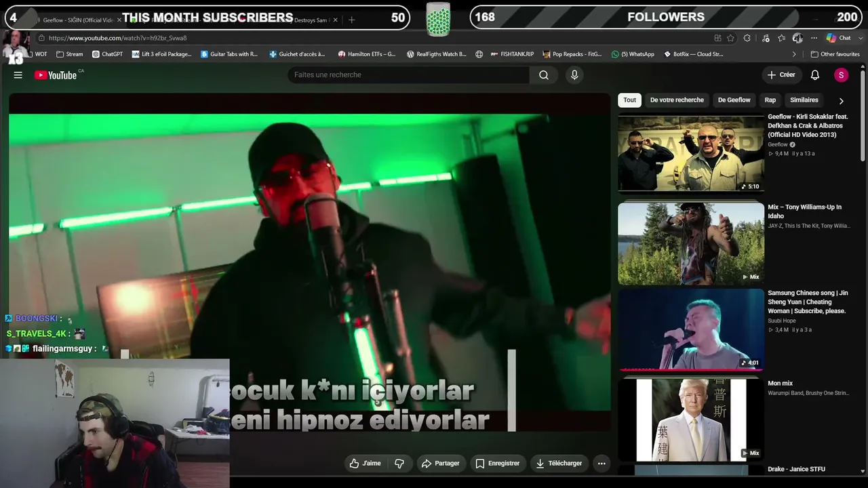Open 'Mon mix' thumbnail

click(x=691, y=420)
